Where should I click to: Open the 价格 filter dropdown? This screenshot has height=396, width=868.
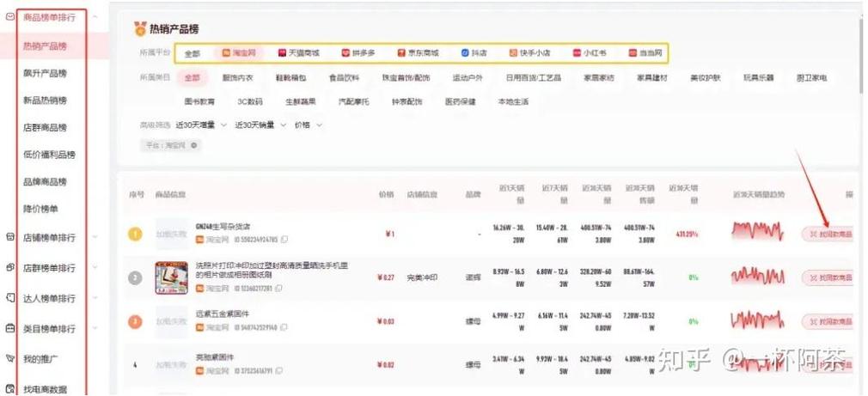point(309,125)
